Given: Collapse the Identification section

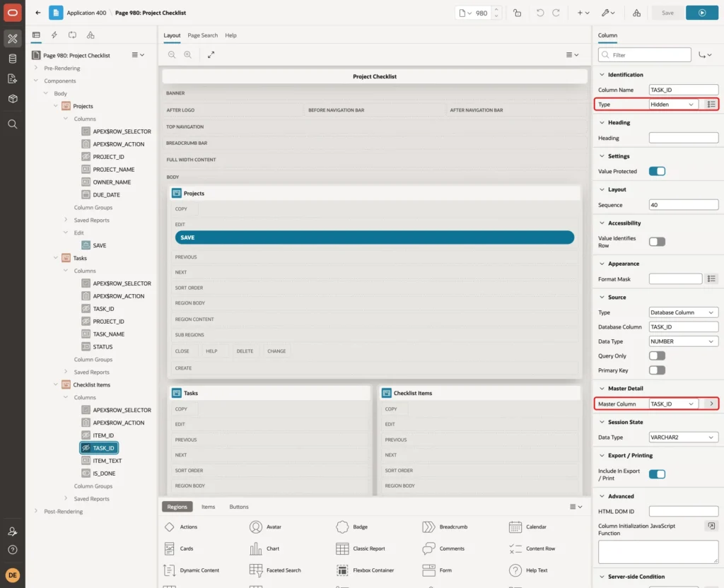Looking at the screenshot, I should click(x=602, y=74).
